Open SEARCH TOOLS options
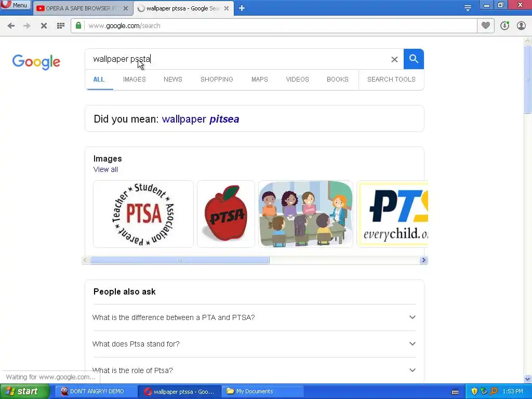Image resolution: width=532 pixels, height=399 pixels. pos(391,79)
